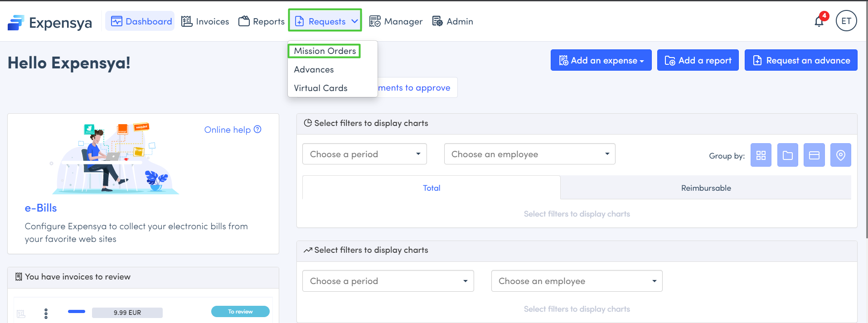868x323 pixels.
Task: Group charts by category grid icon
Action: click(761, 155)
